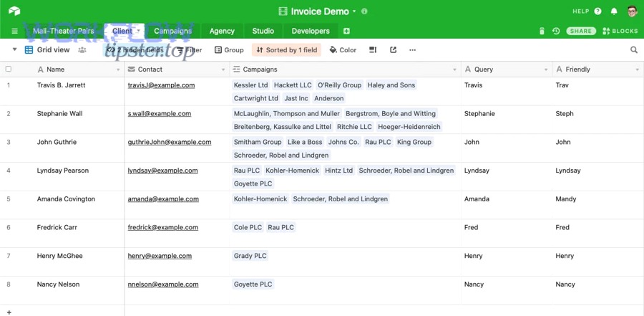
Task: Open the user profile avatar
Action: click(633, 11)
